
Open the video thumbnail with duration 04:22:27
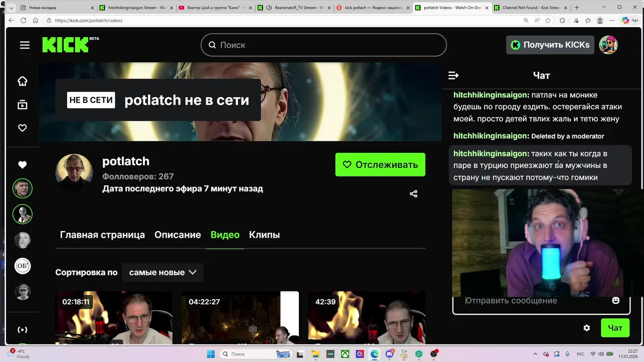point(240,318)
